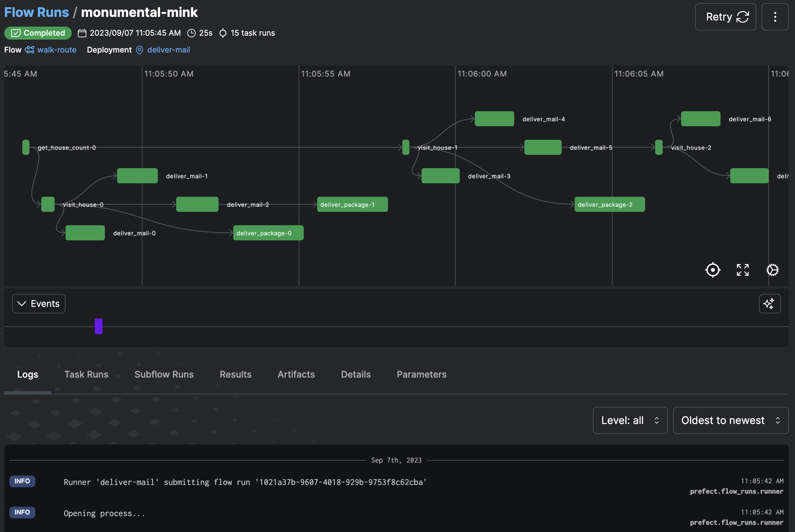Select the deliver_mail-4 task node
This screenshot has width=795, height=532.
click(494, 119)
